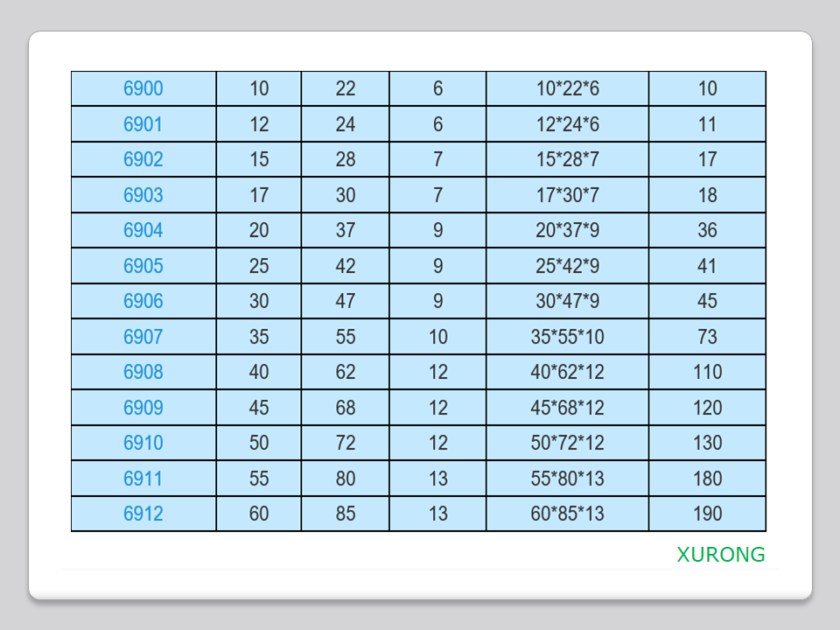Viewport: 840px width, 630px height.
Task: Click the 17*30*7 size cell
Action: (567, 195)
